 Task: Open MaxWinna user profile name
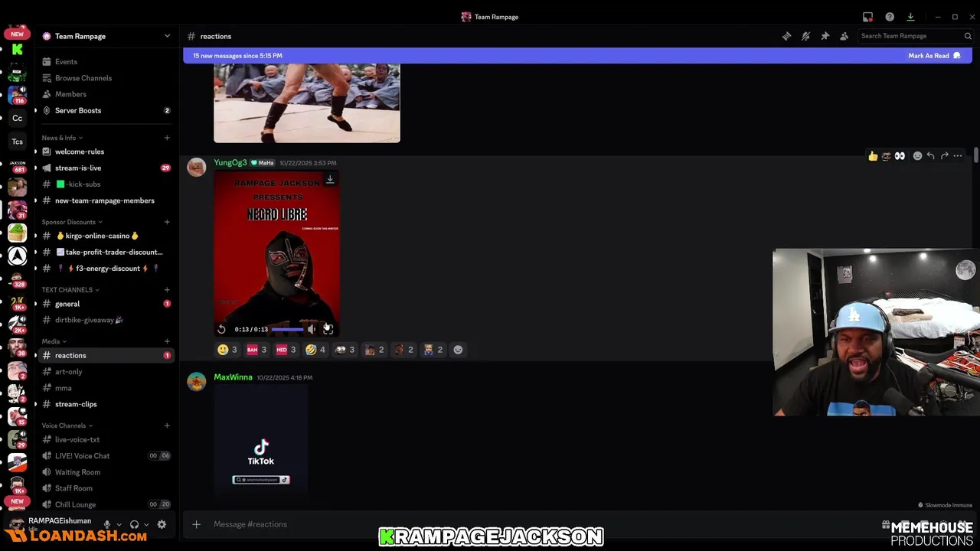[233, 377]
